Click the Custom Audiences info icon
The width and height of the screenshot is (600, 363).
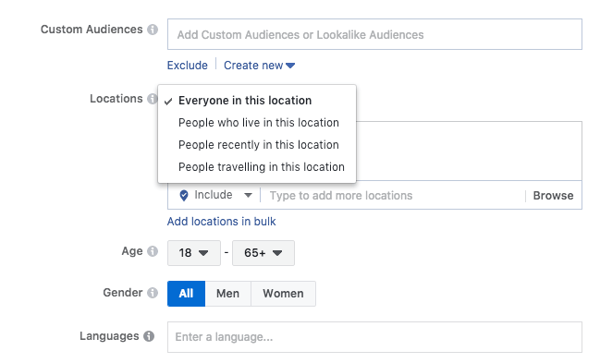[x=153, y=29]
